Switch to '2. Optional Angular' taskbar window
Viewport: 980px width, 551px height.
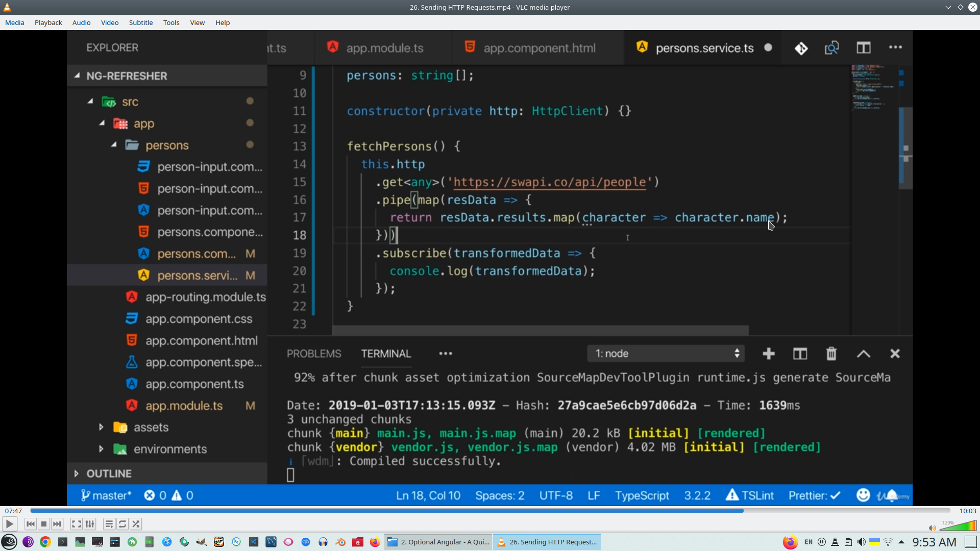439,542
